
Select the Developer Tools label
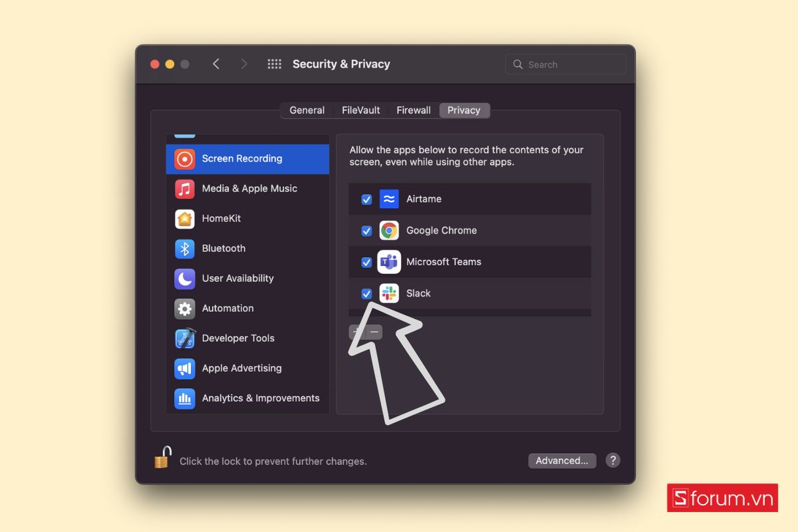(x=238, y=338)
